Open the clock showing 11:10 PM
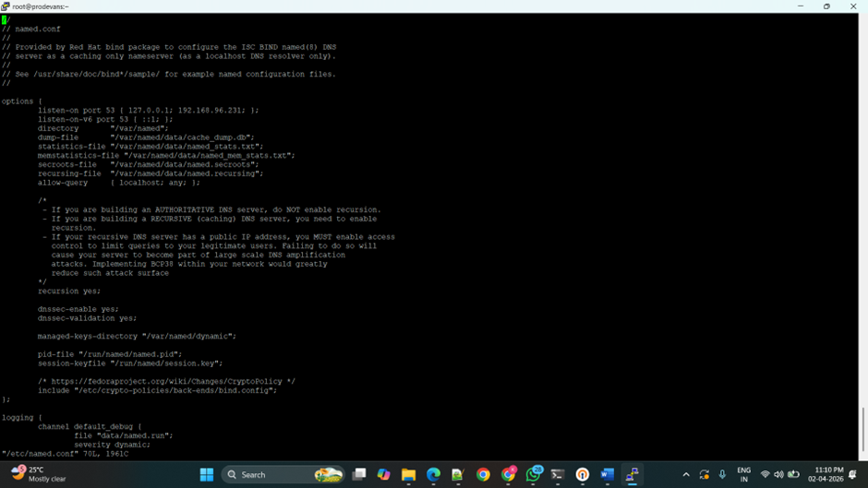Image resolution: width=868 pixels, height=488 pixels. pyautogui.click(x=828, y=474)
